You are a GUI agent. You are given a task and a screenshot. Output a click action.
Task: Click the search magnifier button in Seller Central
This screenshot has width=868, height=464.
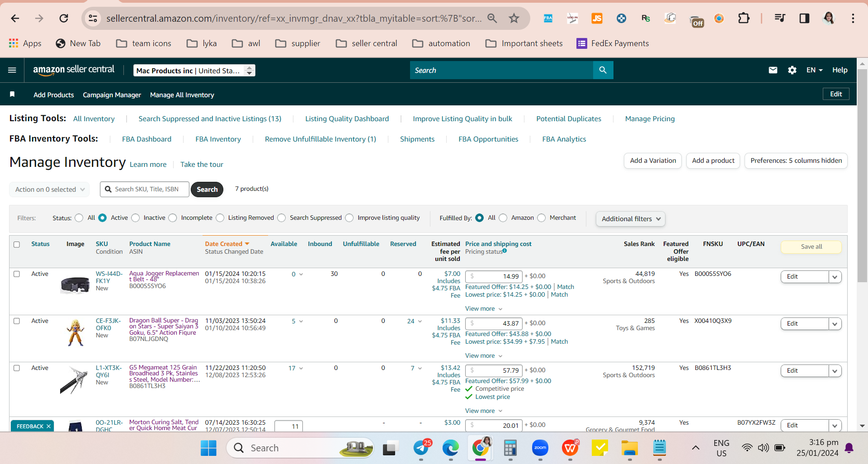[603, 70]
